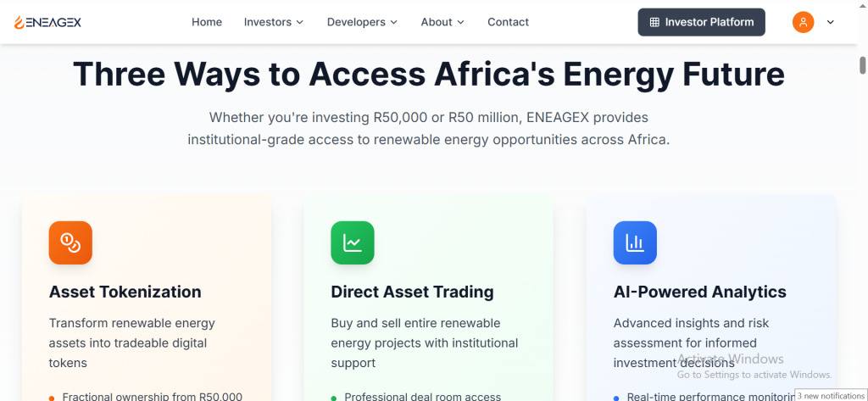Click the ENEAGEX flame logo
868x401 pixels.
pyautogui.click(x=19, y=22)
